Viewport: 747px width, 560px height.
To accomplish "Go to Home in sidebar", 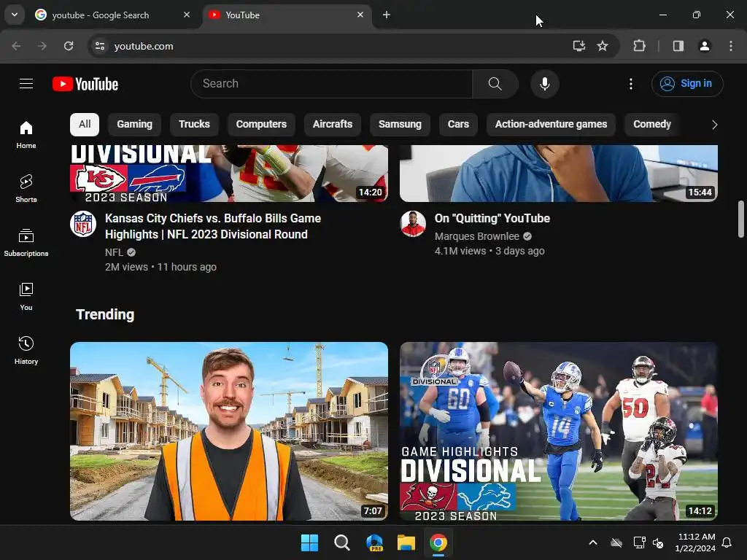I will point(26,135).
